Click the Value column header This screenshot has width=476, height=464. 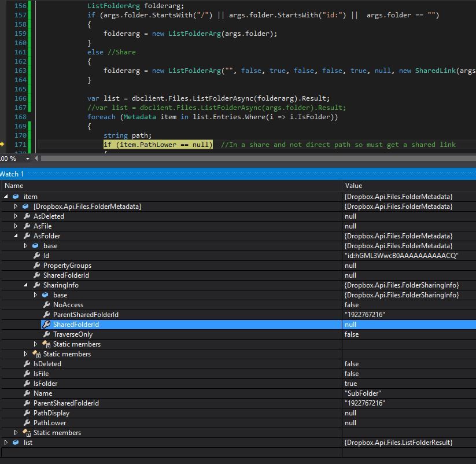(353, 186)
